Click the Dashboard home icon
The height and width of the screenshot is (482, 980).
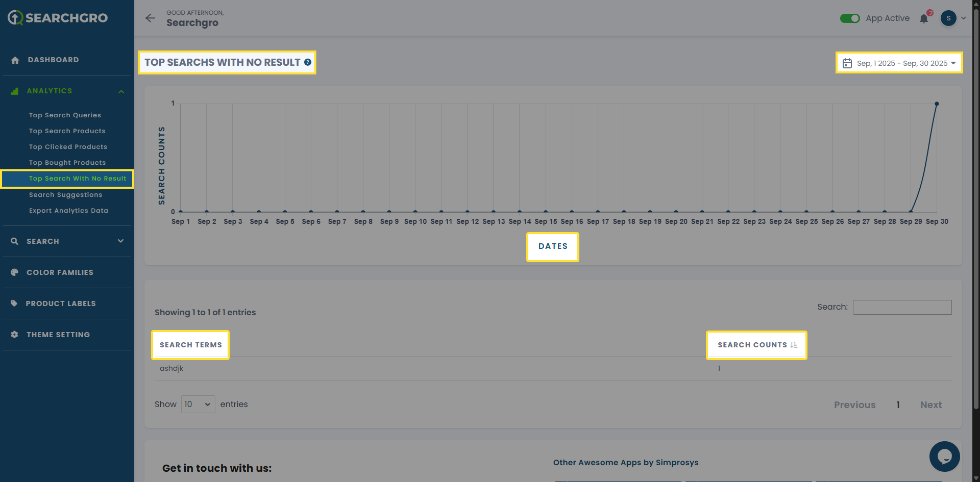click(15, 60)
